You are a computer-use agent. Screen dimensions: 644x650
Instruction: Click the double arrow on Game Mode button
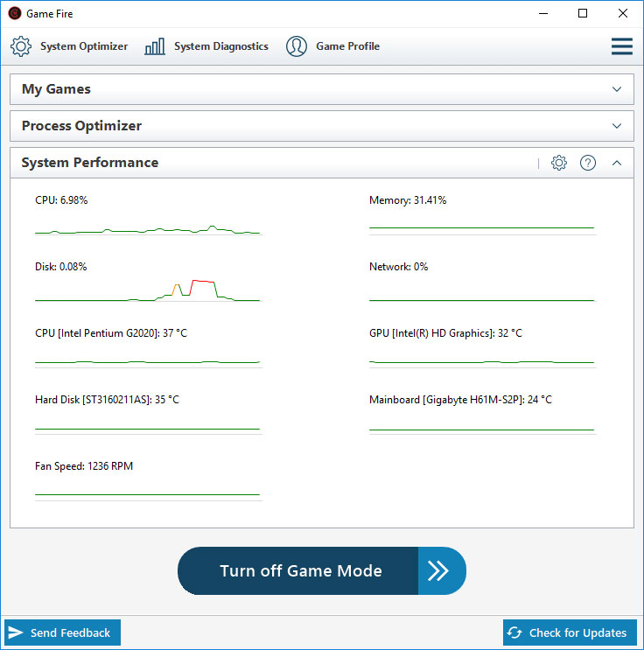pos(438,570)
